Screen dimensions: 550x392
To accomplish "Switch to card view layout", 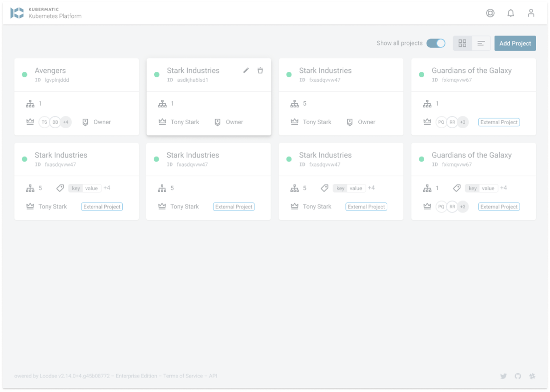I will [462, 43].
